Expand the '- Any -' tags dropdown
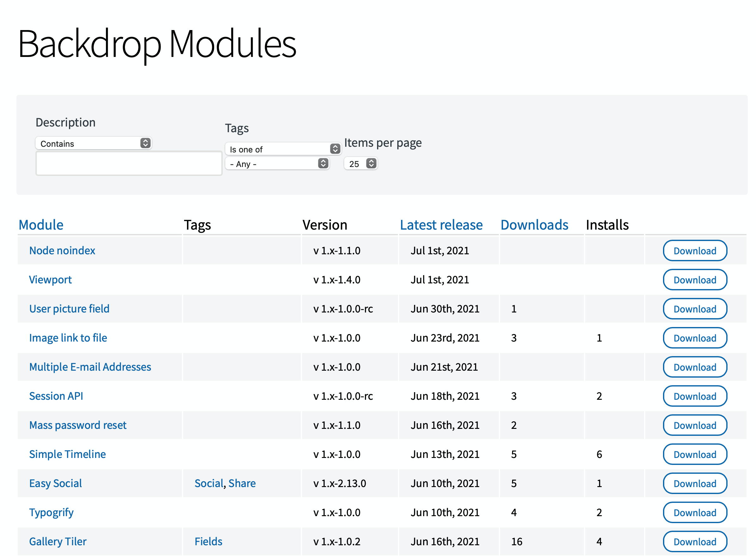756x556 pixels. tap(277, 164)
